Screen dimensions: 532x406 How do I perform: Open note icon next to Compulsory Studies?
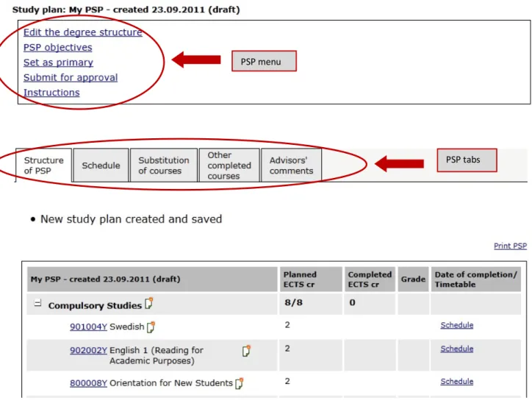pos(149,303)
